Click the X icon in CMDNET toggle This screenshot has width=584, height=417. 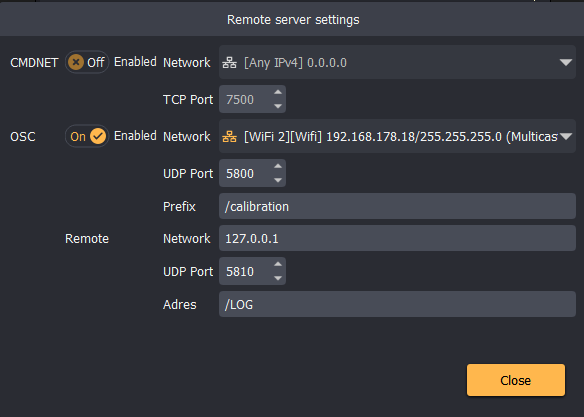pos(76,62)
